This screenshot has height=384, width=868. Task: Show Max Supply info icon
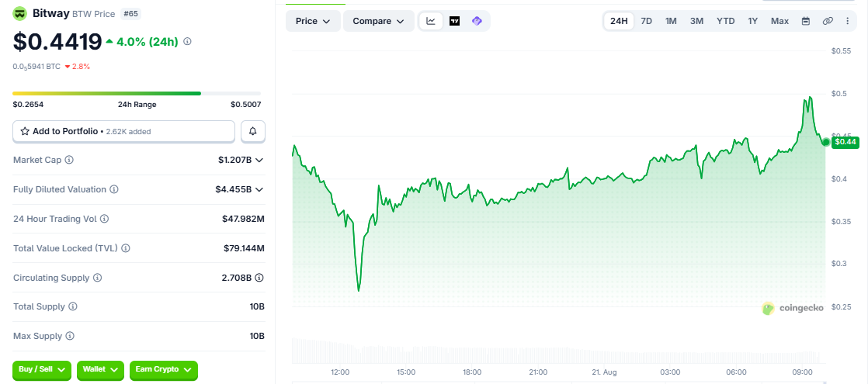(x=70, y=336)
